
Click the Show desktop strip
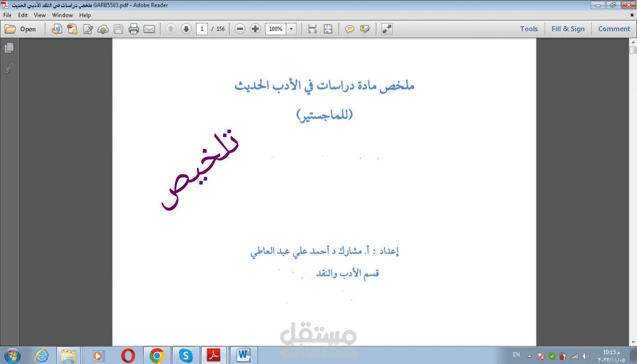tap(633, 355)
